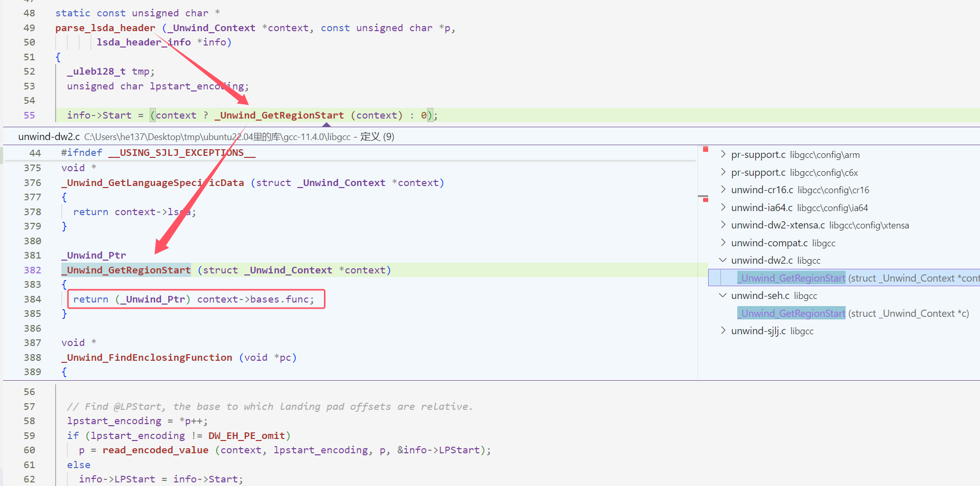Expand the unwind-sjlj.c reference group
This screenshot has height=486, width=980.
723,331
